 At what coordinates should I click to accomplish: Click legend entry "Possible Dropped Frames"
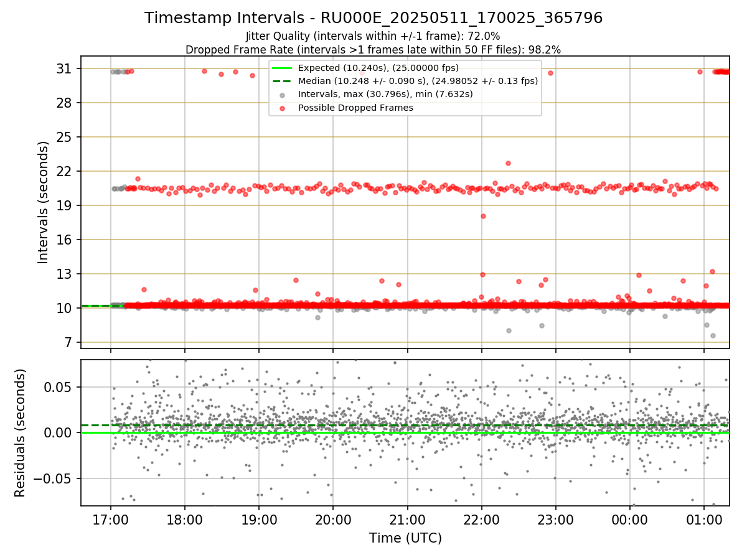355,108
